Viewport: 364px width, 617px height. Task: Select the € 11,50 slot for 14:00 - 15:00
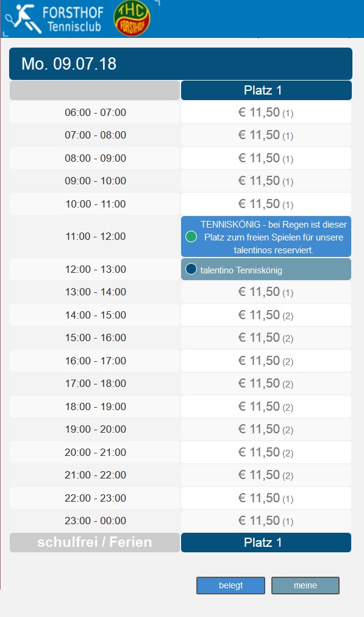(x=266, y=315)
